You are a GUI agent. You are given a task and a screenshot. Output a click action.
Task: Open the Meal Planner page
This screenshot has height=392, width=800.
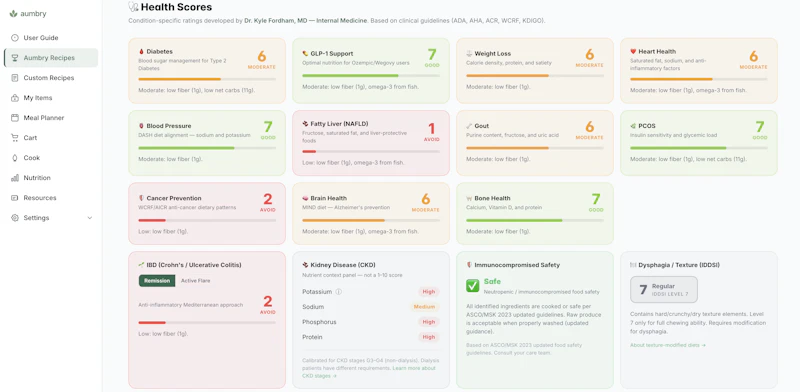[51, 118]
